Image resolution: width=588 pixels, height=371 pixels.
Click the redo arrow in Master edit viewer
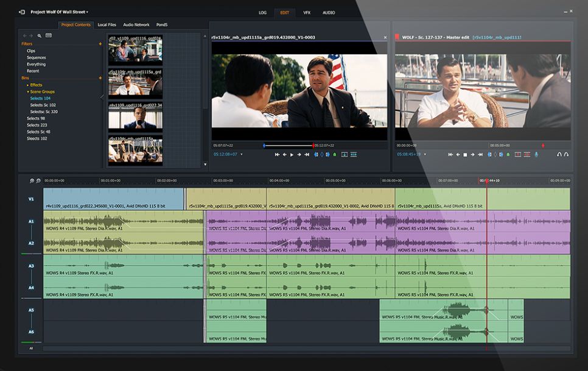coord(566,155)
